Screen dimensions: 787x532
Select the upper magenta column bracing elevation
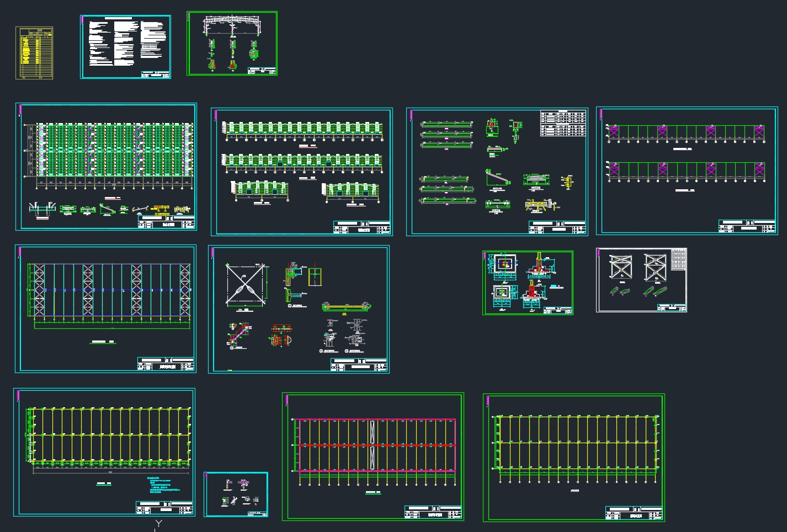coord(686,132)
